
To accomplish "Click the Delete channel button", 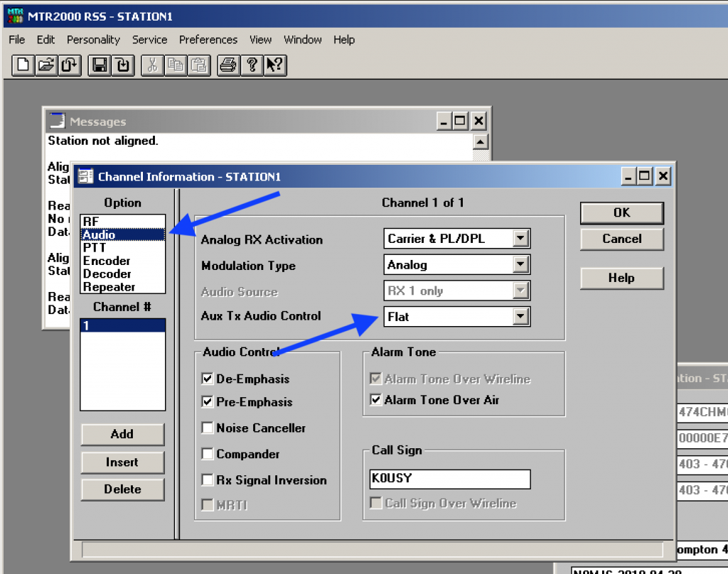I will (x=122, y=489).
